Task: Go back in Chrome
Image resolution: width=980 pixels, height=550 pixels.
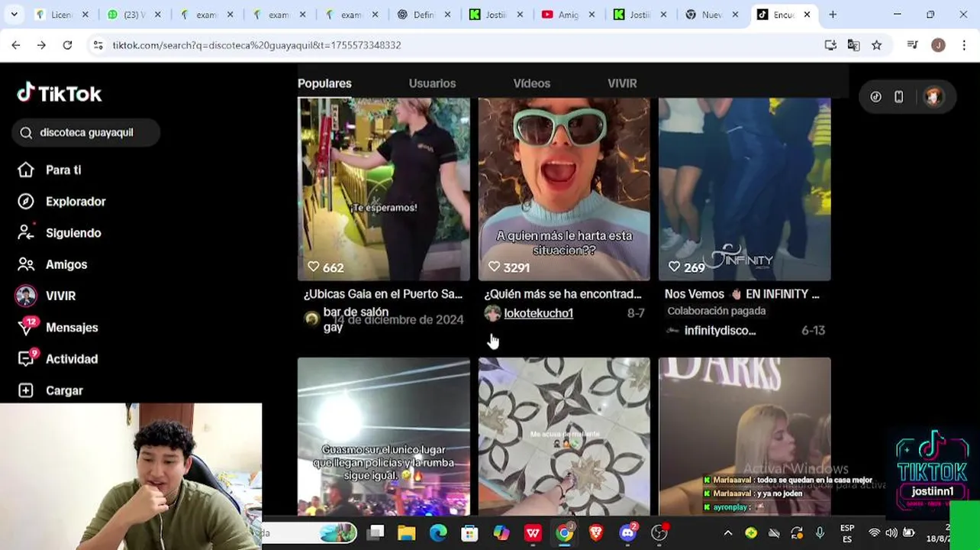Action: tap(16, 45)
